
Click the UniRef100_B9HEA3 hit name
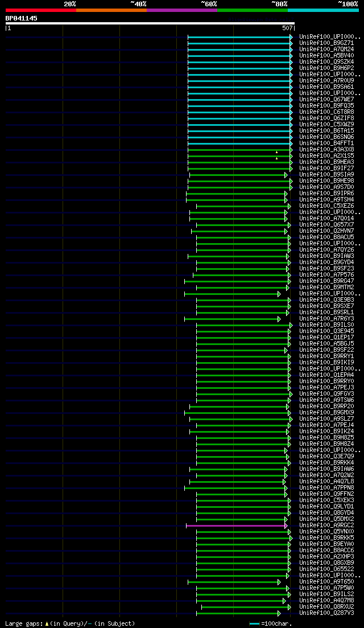coord(326,162)
